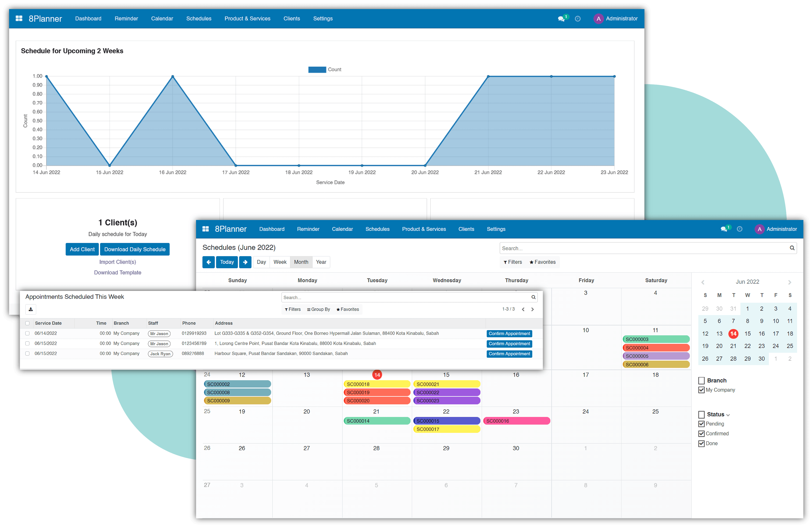The width and height of the screenshot is (812, 527).
Task: Click download export icon in Appointments list
Action: [31, 309]
